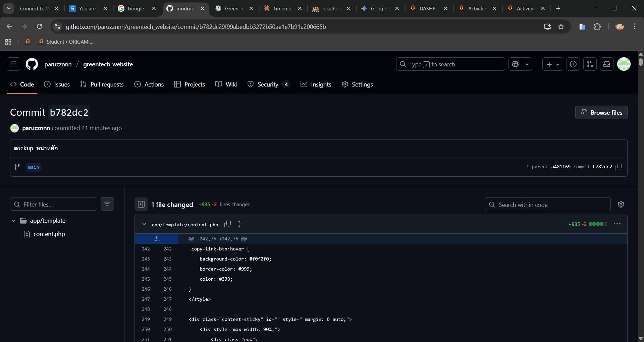Open the Copilot chat icon
The height and width of the screenshot is (342, 644).
click(516, 64)
